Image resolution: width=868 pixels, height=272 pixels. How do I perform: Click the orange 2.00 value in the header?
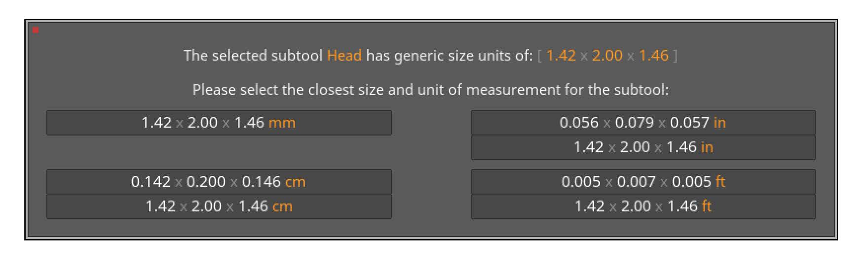point(607,56)
